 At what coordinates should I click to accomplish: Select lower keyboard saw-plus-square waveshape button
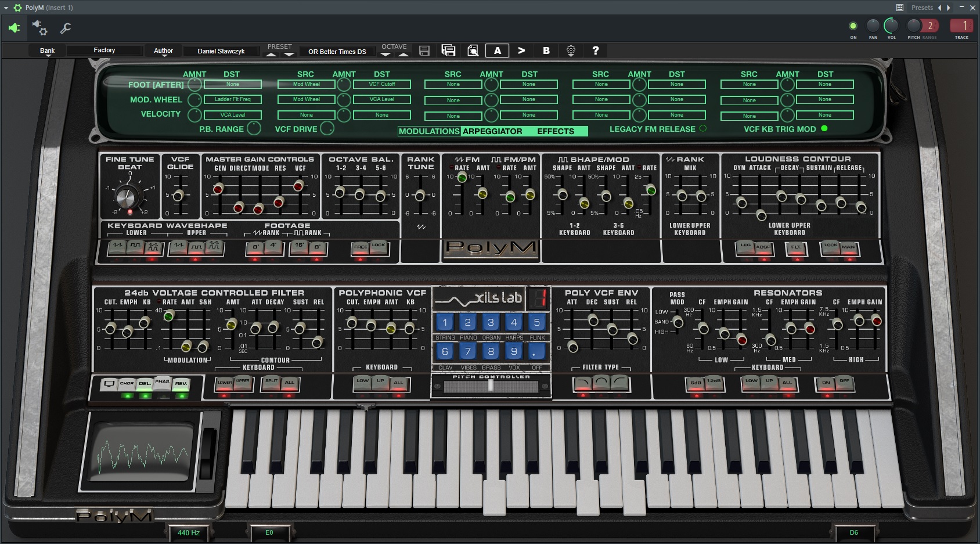[153, 248]
